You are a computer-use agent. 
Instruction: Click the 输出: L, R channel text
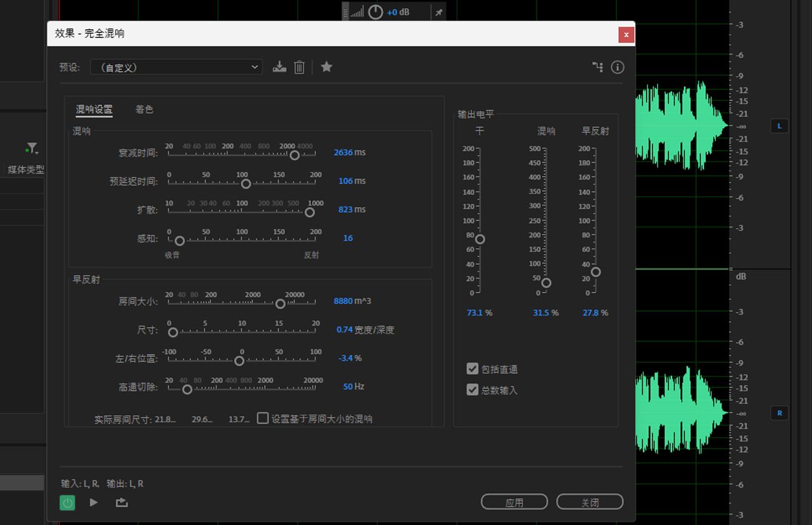pos(125,484)
